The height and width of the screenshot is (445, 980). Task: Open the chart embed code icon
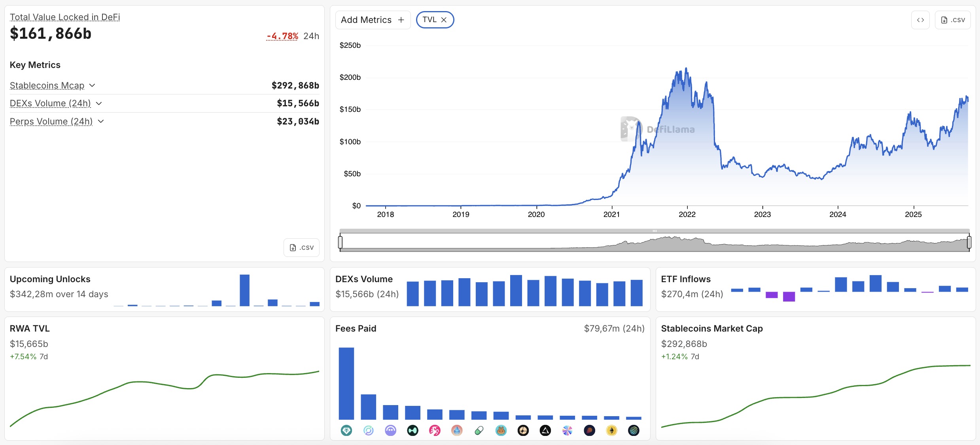[920, 20]
